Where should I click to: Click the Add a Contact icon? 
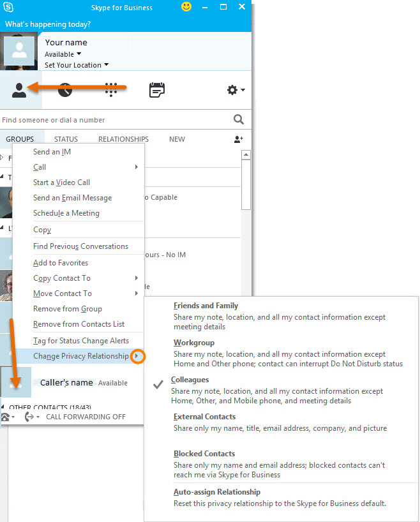coord(239,139)
